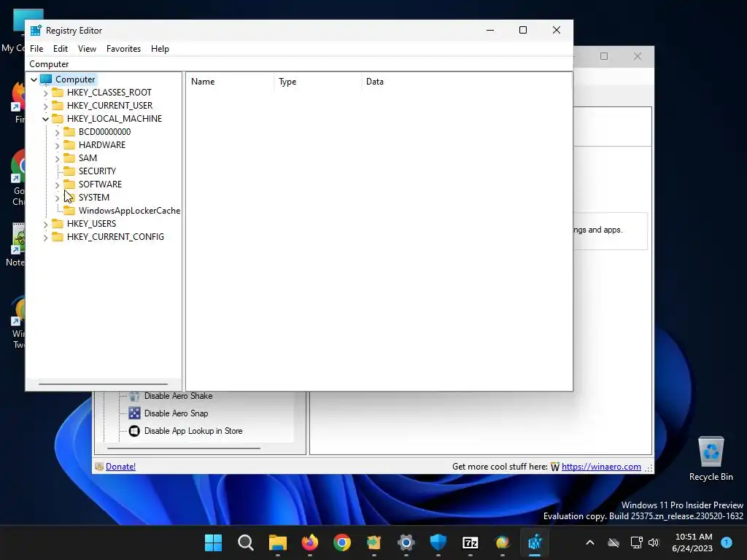Open the Help menu in Registry Editor
This screenshot has width=747, height=560.
point(160,49)
